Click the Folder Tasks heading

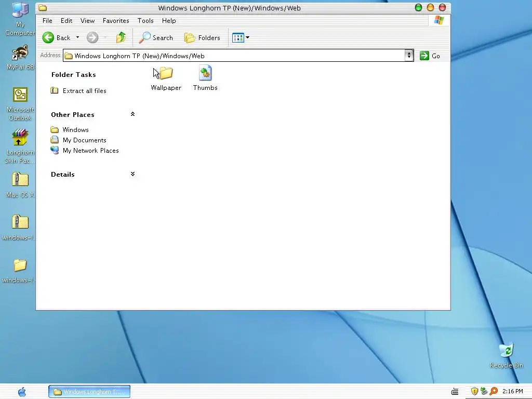click(x=74, y=75)
